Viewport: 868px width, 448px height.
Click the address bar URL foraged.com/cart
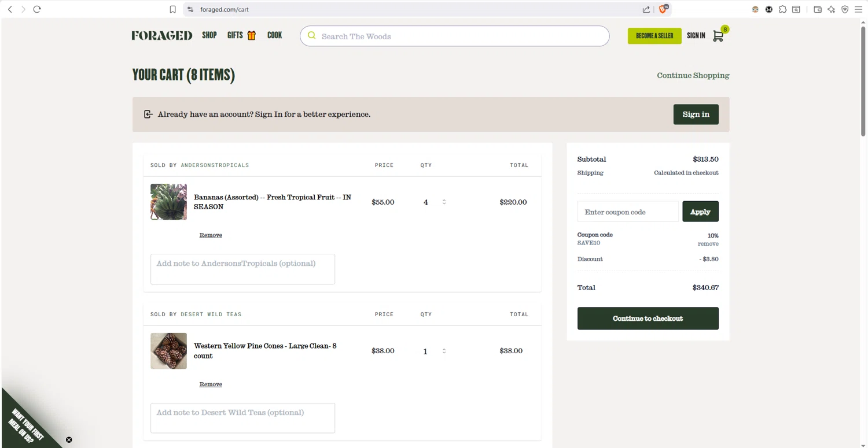pos(225,9)
